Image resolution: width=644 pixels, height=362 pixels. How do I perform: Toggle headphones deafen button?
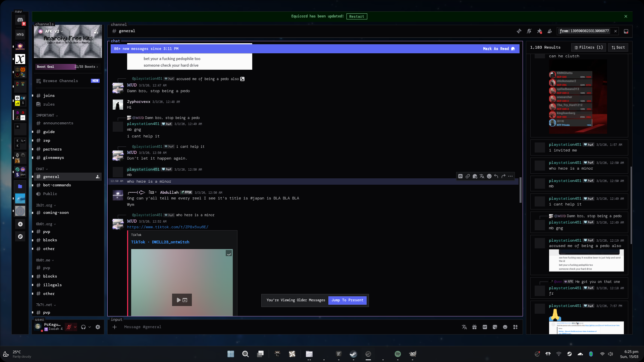pos(83,327)
